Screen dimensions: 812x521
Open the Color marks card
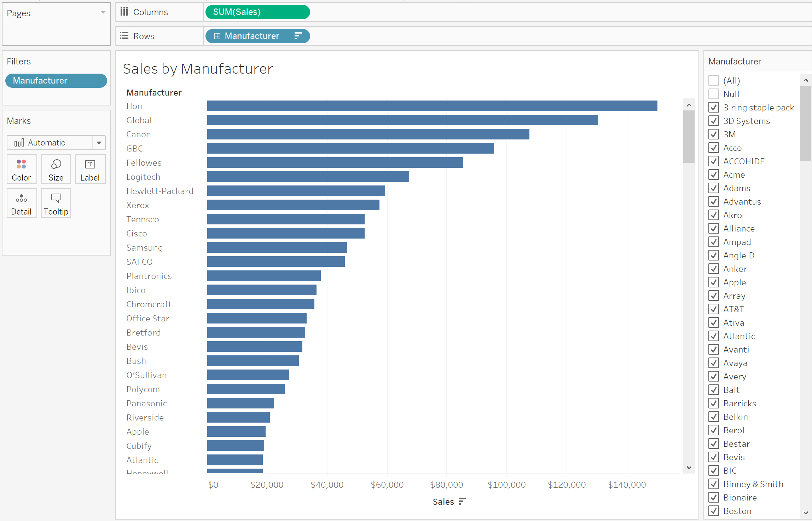click(x=22, y=169)
